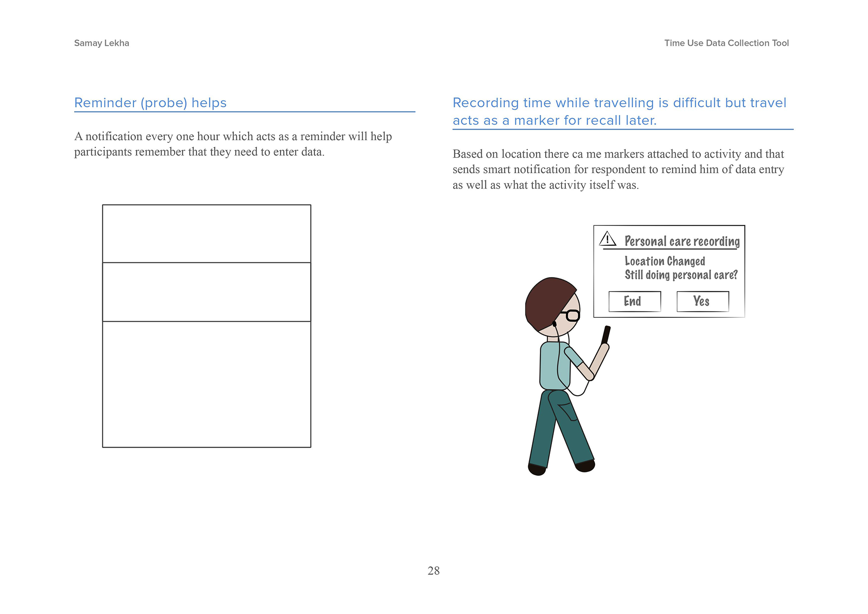The image size is (868, 614).
Task: Click the middle section of empty wireframe
Action: (207, 292)
